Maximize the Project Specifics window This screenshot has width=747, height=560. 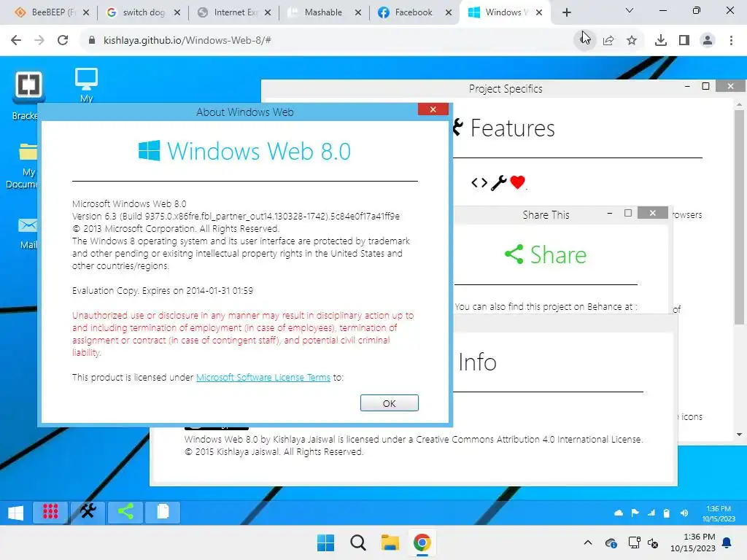(x=705, y=86)
